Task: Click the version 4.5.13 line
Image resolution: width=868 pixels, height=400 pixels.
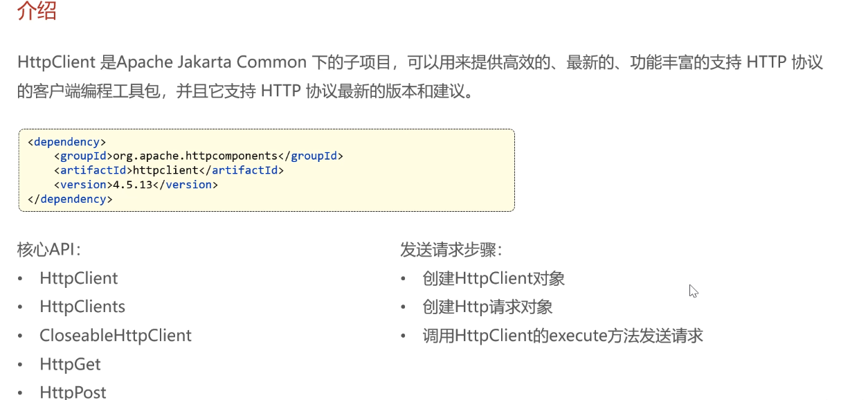Action: click(x=136, y=185)
